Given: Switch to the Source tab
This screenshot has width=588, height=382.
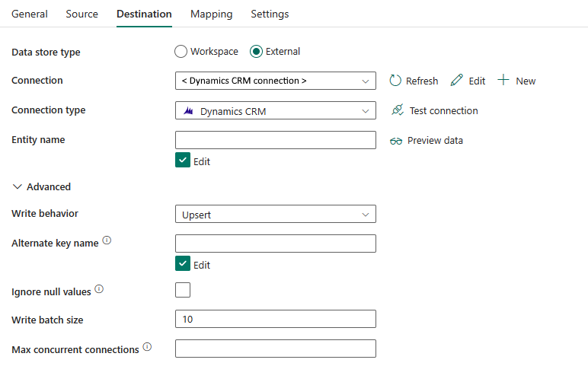Looking at the screenshot, I should click(x=81, y=14).
